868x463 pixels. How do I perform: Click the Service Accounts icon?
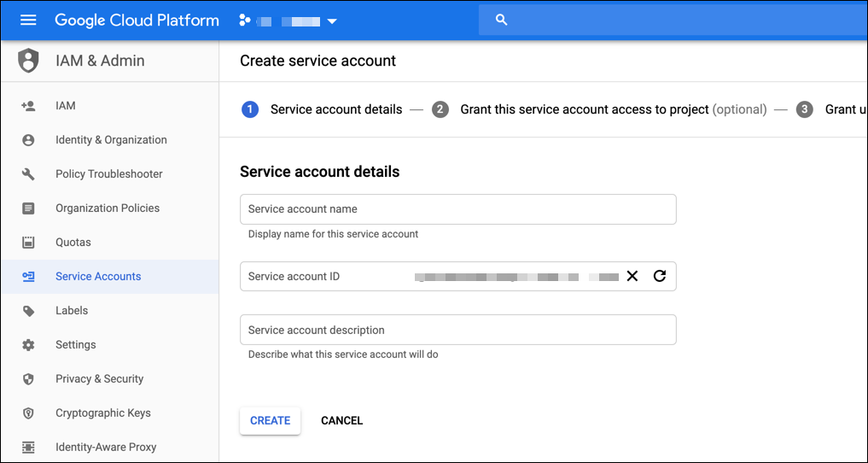pyautogui.click(x=28, y=277)
